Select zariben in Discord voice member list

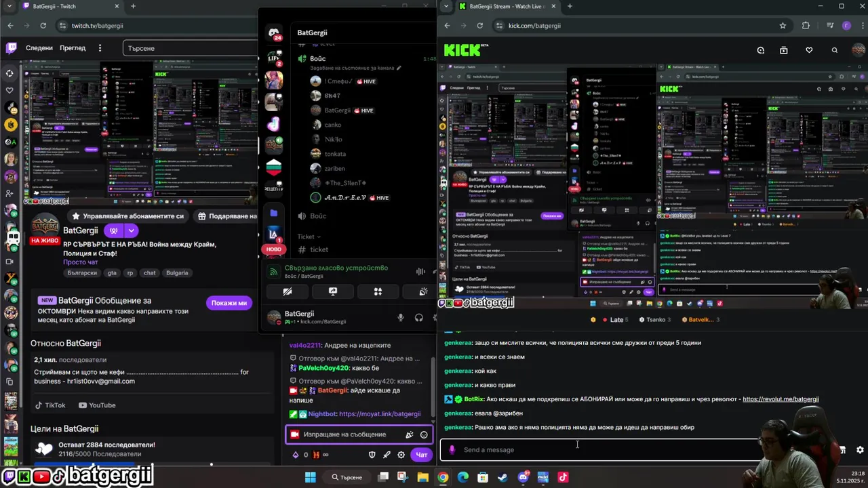click(x=334, y=168)
